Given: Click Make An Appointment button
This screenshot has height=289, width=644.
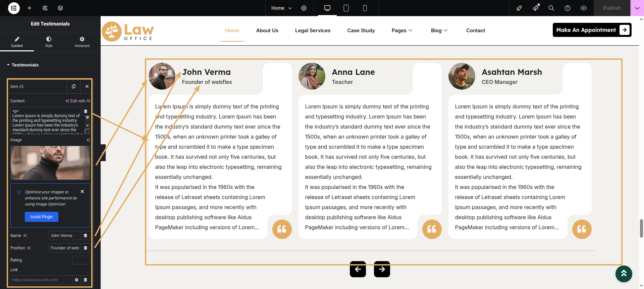Looking at the screenshot, I should tap(592, 30).
